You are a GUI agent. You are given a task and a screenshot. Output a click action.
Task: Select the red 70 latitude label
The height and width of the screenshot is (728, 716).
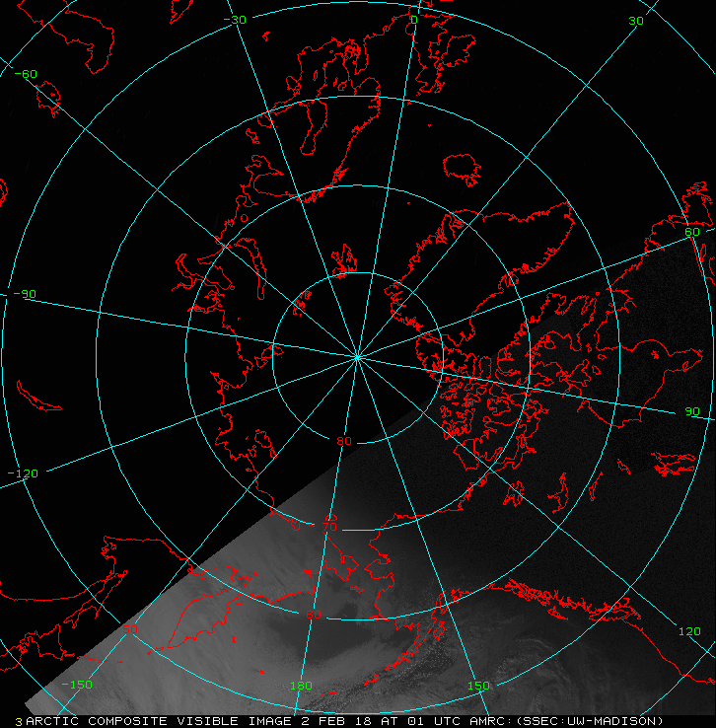click(329, 527)
